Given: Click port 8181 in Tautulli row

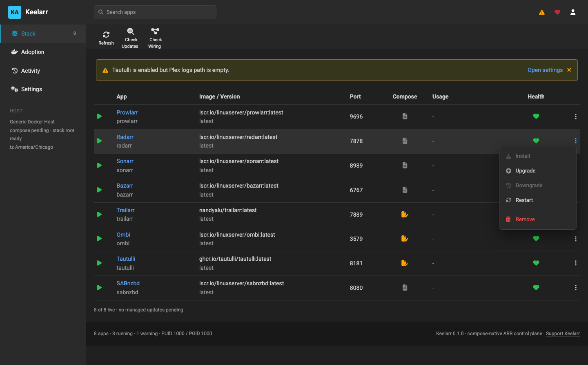Looking at the screenshot, I should 356,263.
